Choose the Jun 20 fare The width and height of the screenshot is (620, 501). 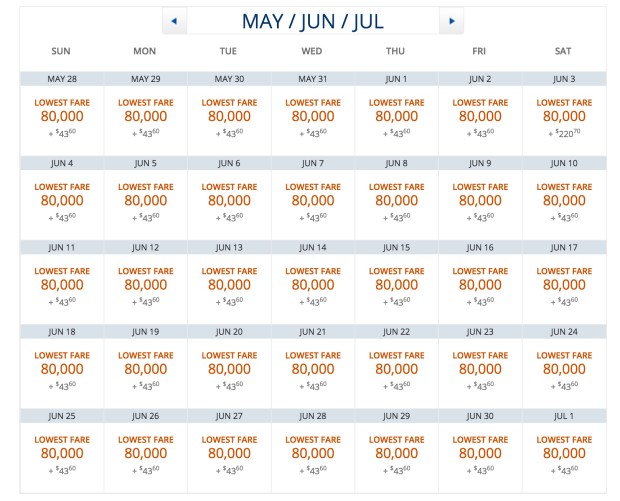pos(228,369)
